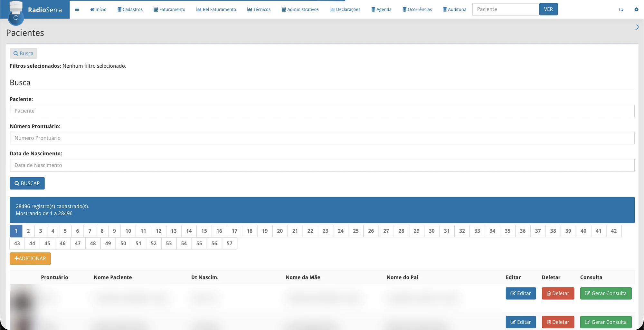Viewport: 644px width, 330px height.
Task: Click Gerar Consulta in the second patient row
Action: [606, 322]
